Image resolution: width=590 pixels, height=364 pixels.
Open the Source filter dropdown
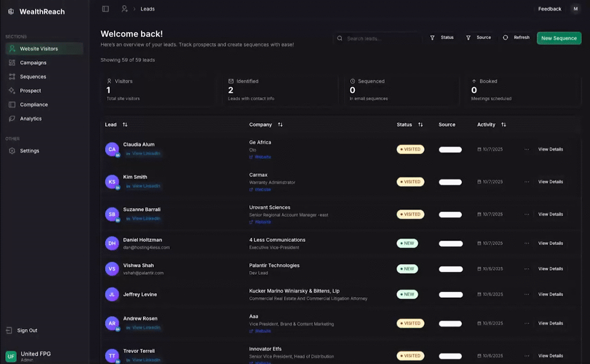pos(478,37)
